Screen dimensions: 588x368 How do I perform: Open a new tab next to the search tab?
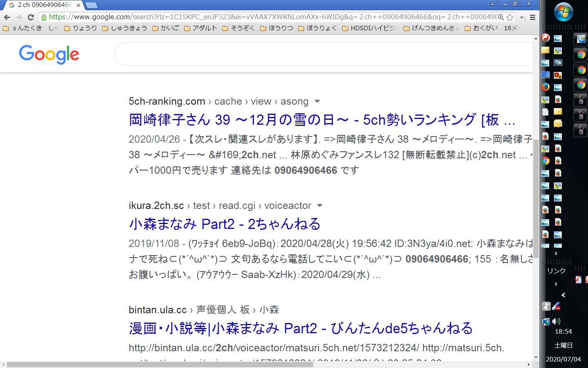point(91,5)
